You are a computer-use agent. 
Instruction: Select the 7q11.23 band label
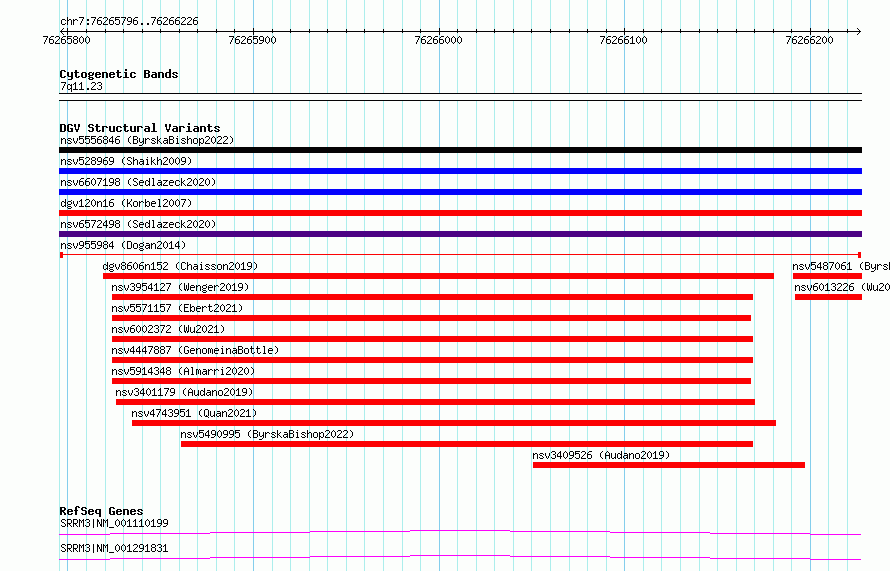(81, 86)
